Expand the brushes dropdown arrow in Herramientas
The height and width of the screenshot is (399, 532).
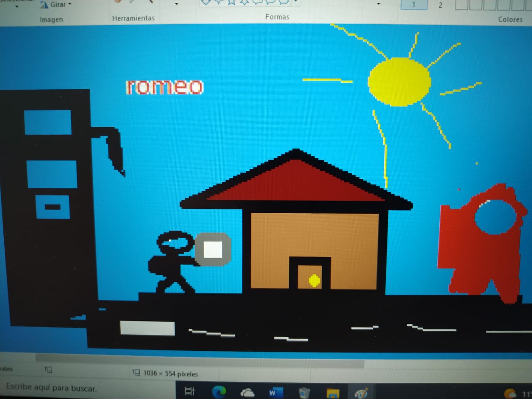tap(177, 4)
